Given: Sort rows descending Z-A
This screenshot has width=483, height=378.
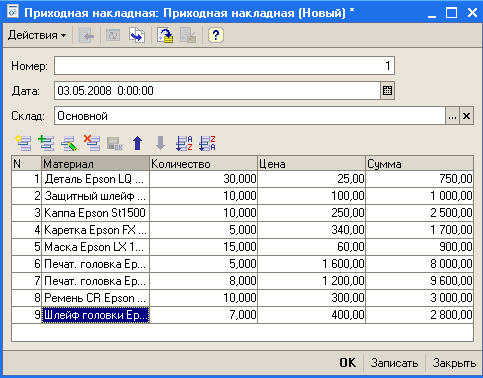Looking at the screenshot, I should pyautogui.click(x=207, y=143).
